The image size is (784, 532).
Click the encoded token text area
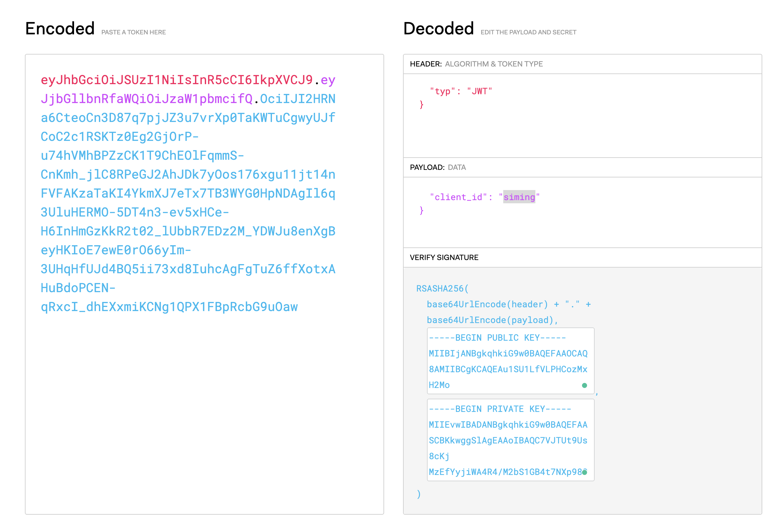coord(205,284)
